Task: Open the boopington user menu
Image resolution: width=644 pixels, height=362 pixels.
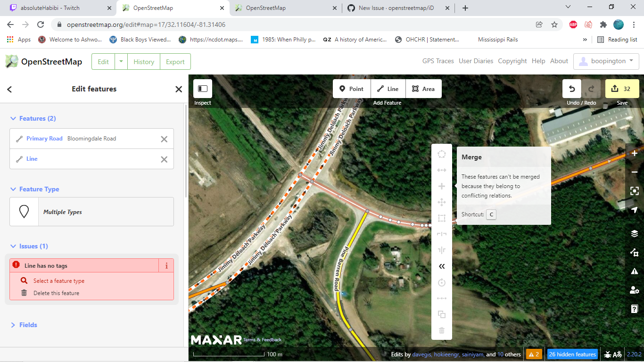Action: (x=606, y=61)
